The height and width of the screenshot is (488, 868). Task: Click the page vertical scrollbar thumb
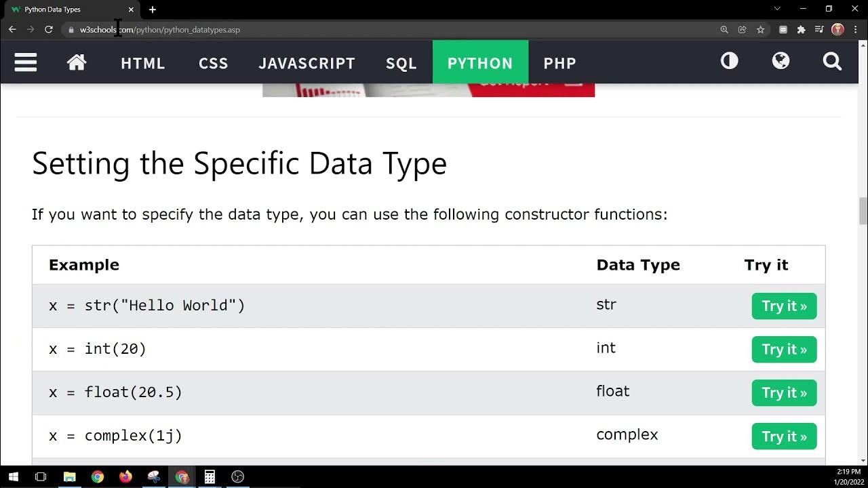863,212
